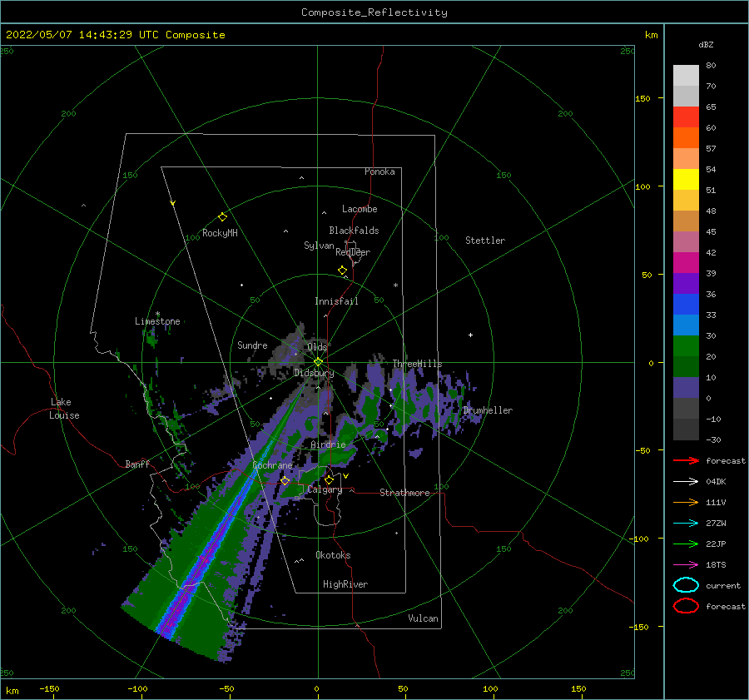Click the 80 dBZ light gray swatch
Screen dimensions: 749x700
coord(686,76)
